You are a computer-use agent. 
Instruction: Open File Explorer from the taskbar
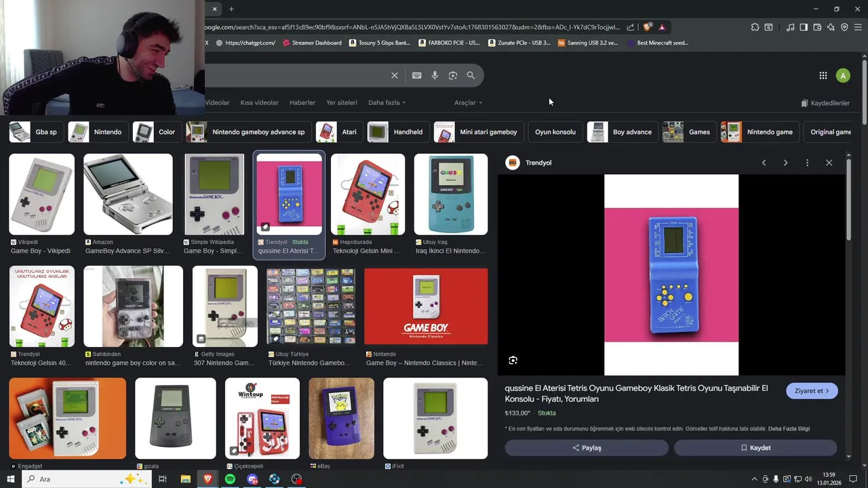click(x=185, y=479)
